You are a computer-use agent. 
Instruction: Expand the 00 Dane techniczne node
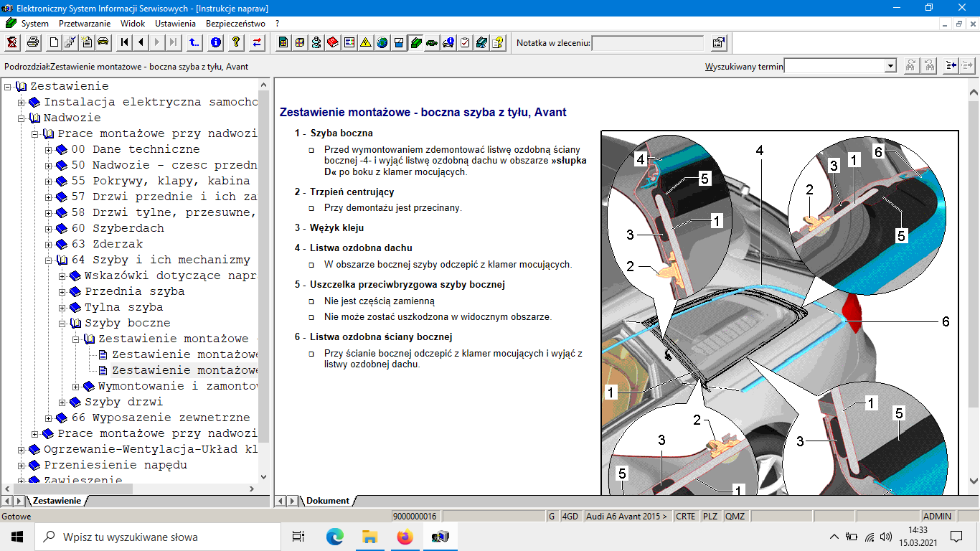click(x=49, y=150)
